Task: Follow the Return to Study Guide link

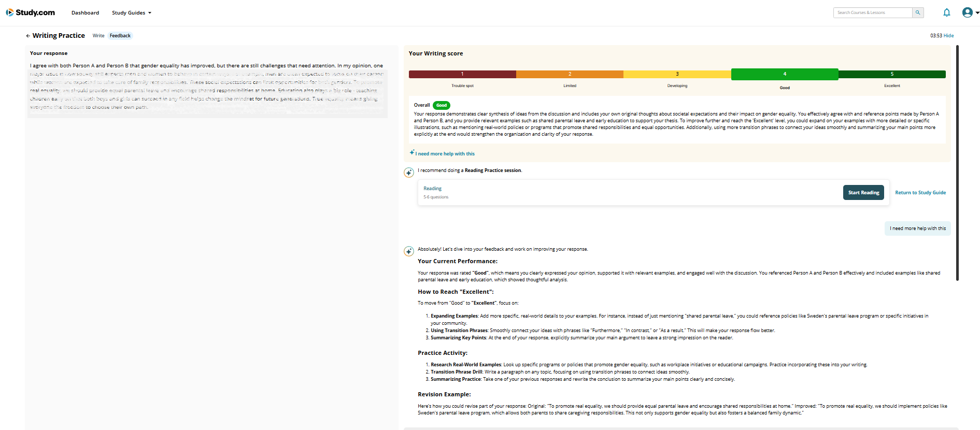Action: point(920,193)
